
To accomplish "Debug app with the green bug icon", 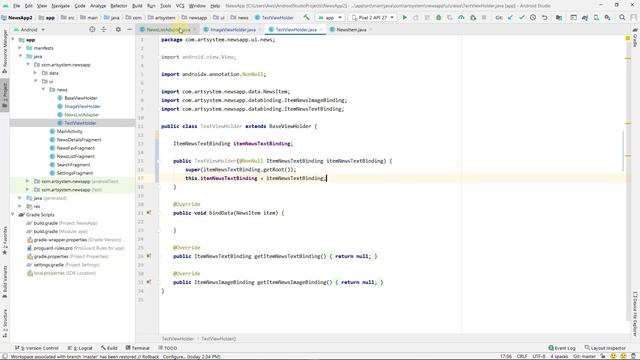I will click(438, 18).
